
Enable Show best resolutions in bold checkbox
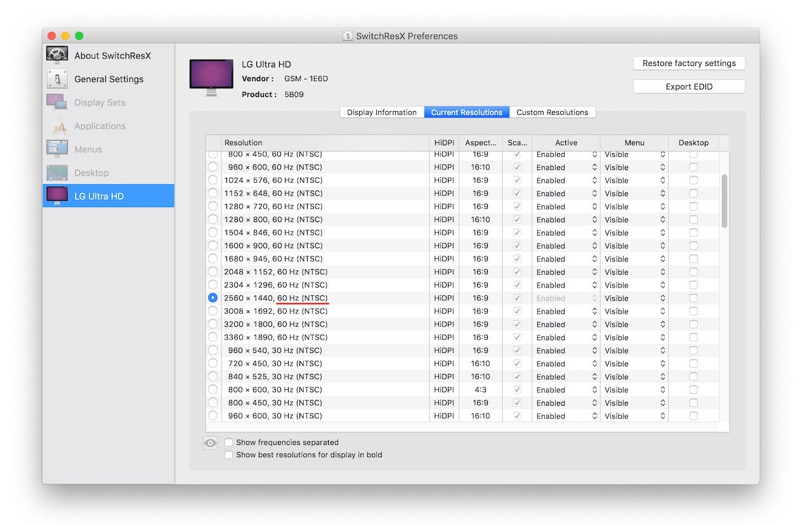click(228, 455)
